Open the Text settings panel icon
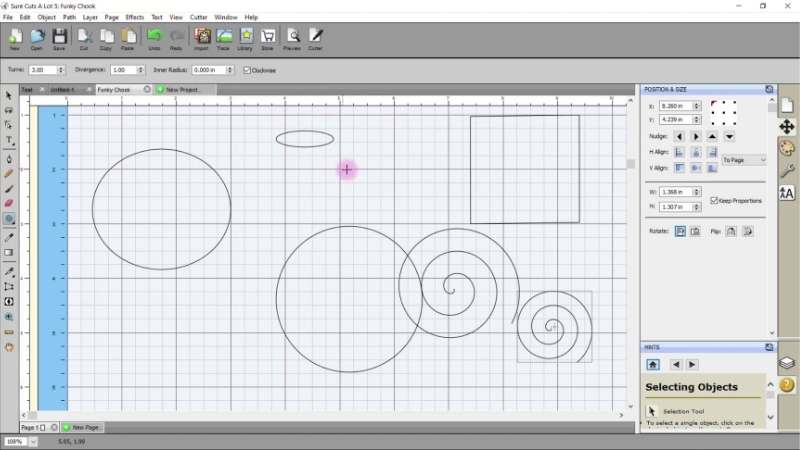The image size is (800, 450). tap(787, 193)
